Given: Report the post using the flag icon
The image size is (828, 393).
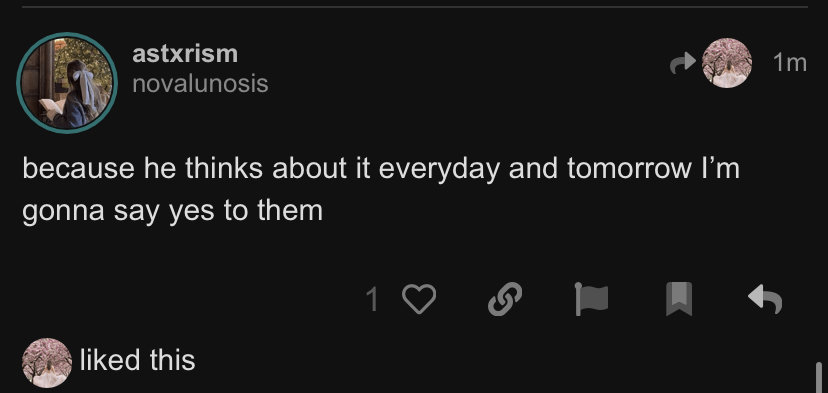Looking at the screenshot, I should [x=591, y=299].
